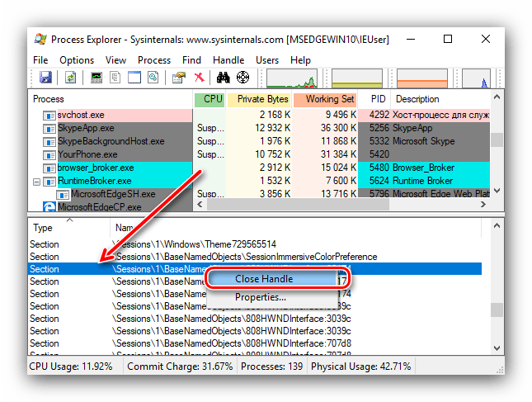Choose Close Handle from context menu

click(271, 279)
